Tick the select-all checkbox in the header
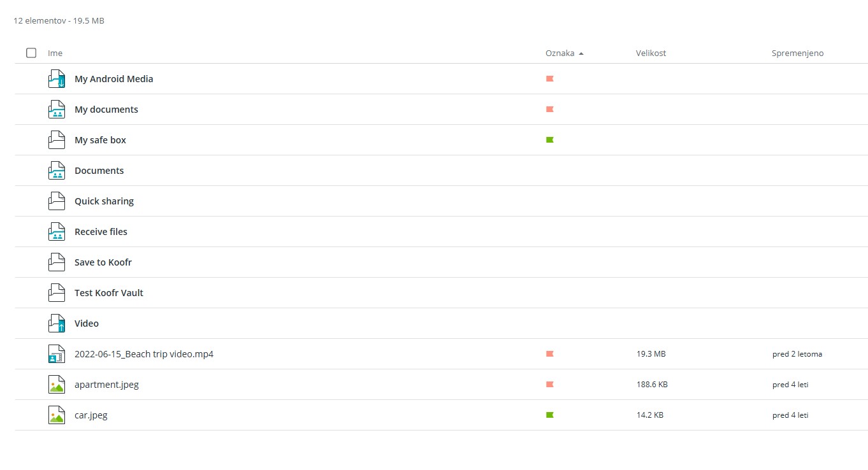The width and height of the screenshot is (868, 470). point(31,53)
